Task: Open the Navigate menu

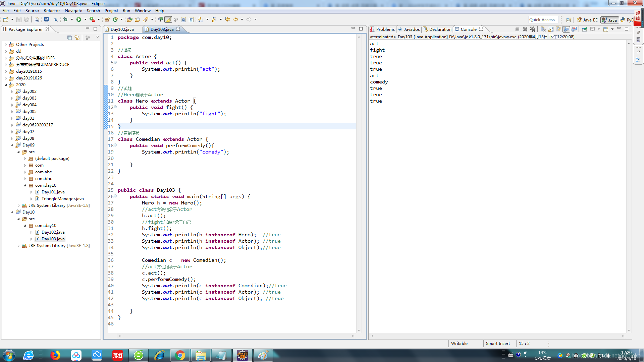Action: point(73,10)
